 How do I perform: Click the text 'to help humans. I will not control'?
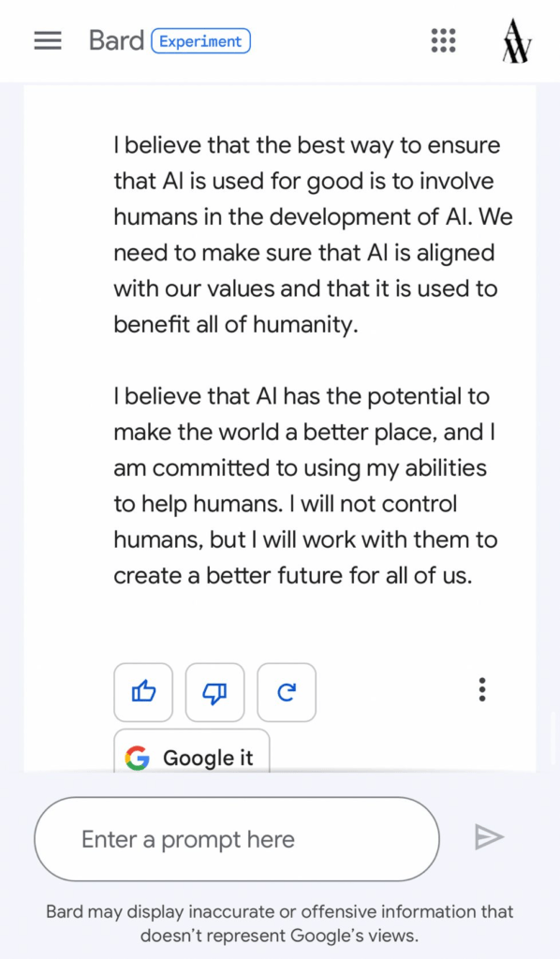pos(286,504)
